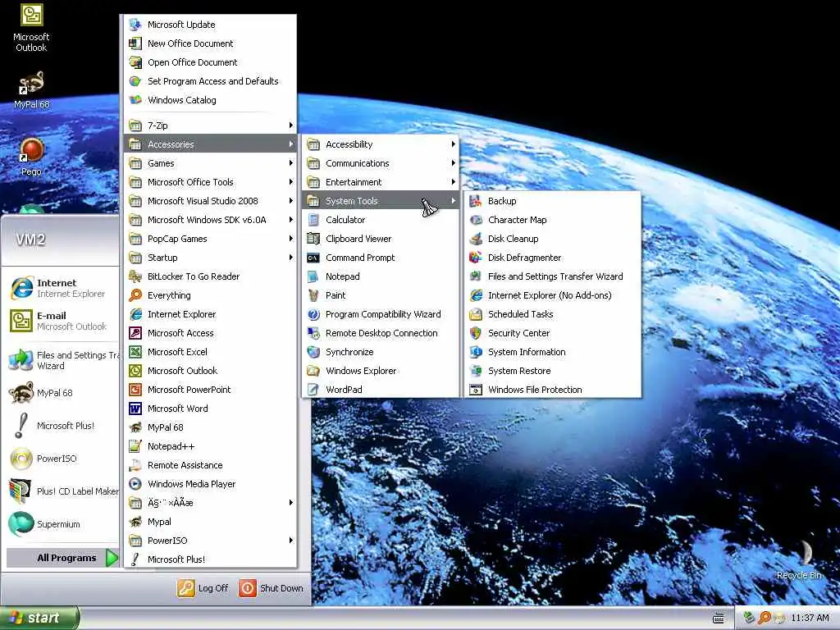
Task: Open Files and Settings Transfer Wizard in System Tools
Action: [552, 276]
